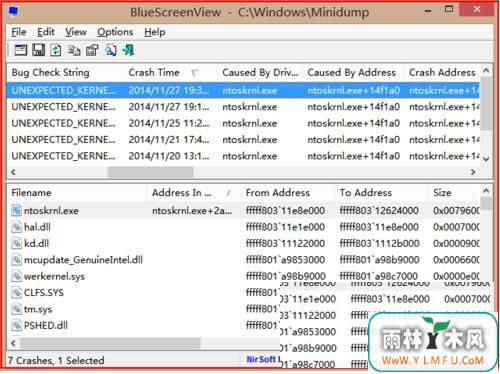Select ntoskrnl.exe file icon in lower pane
Screen dimensions: 500x374
pyautogui.click(x=16, y=210)
